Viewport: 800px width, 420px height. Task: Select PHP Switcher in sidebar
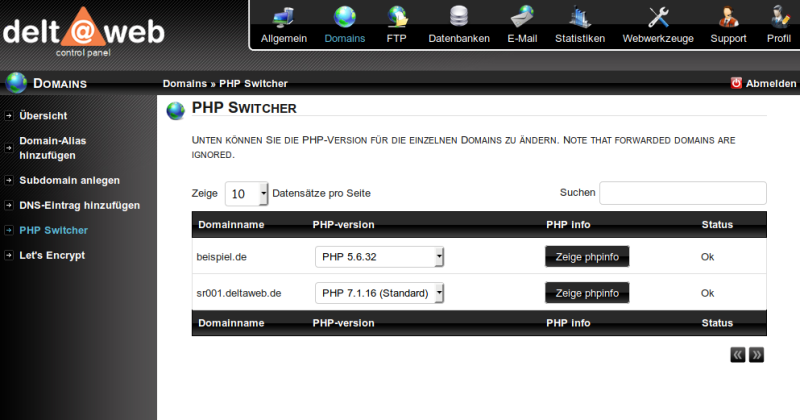[x=54, y=230]
